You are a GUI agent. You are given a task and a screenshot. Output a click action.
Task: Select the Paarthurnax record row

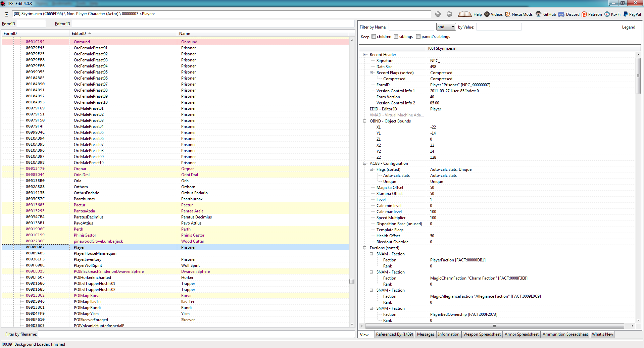(175, 199)
